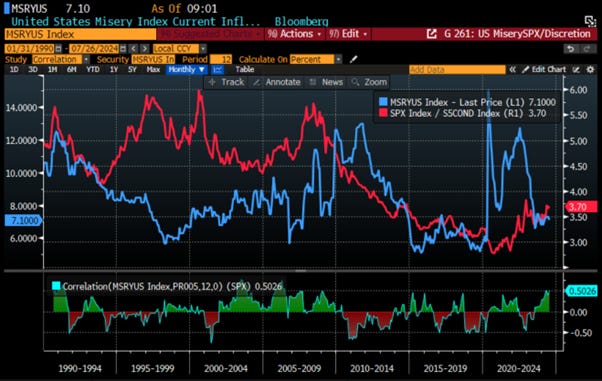Open the Actions menu
This screenshot has height=381, width=602.
[x=294, y=34]
